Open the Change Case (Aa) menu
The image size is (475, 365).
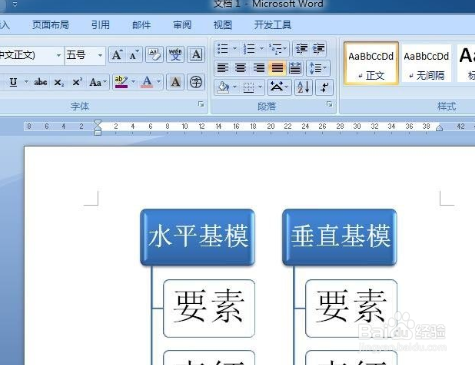coord(97,82)
